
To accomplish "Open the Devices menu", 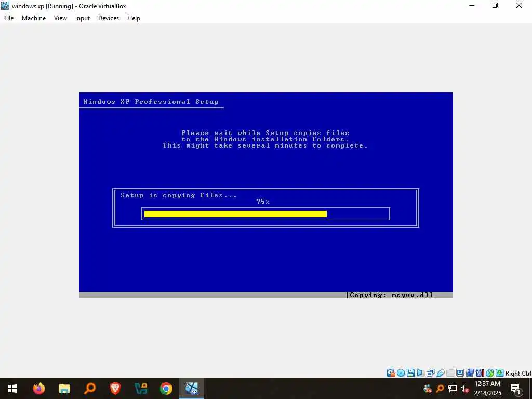I will 109,18.
